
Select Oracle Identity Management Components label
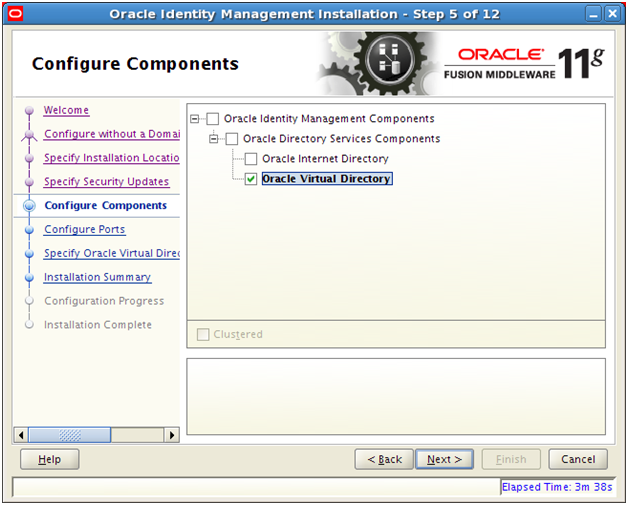329,119
